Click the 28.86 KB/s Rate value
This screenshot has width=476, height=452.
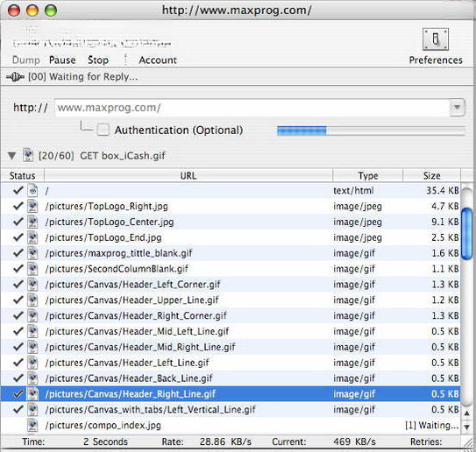pos(225,441)
